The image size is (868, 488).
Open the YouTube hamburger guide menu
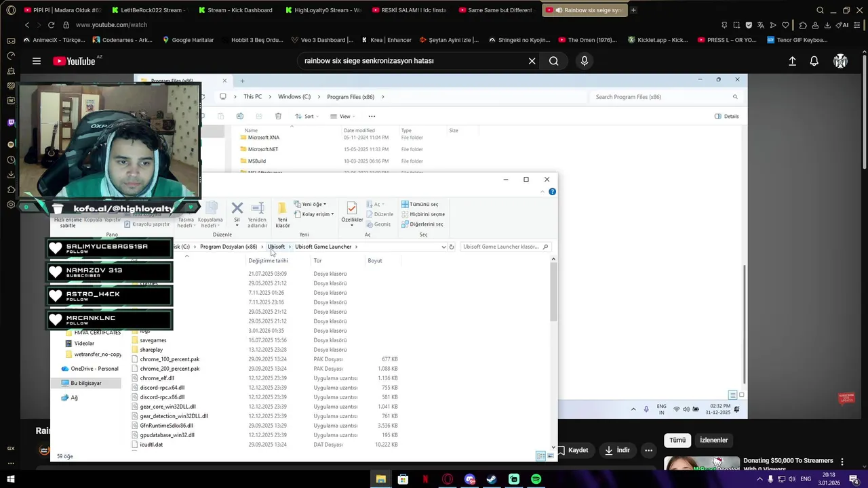[37, 61]
